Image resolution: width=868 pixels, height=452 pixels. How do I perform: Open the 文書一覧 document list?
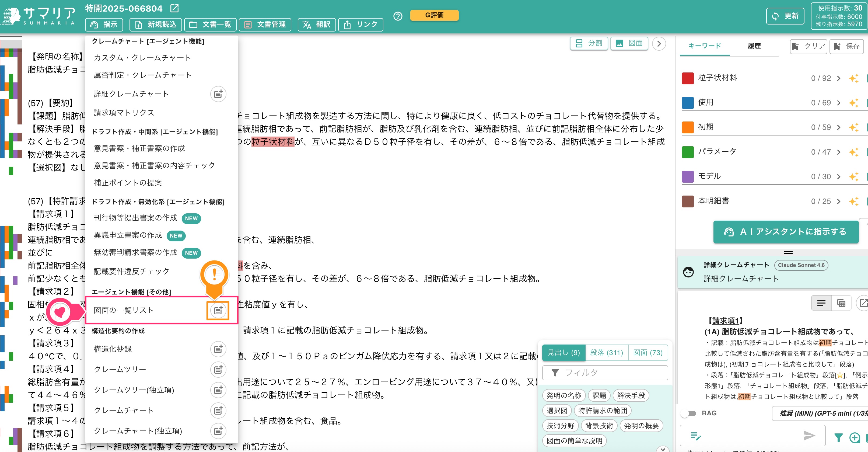click(210, 25)
